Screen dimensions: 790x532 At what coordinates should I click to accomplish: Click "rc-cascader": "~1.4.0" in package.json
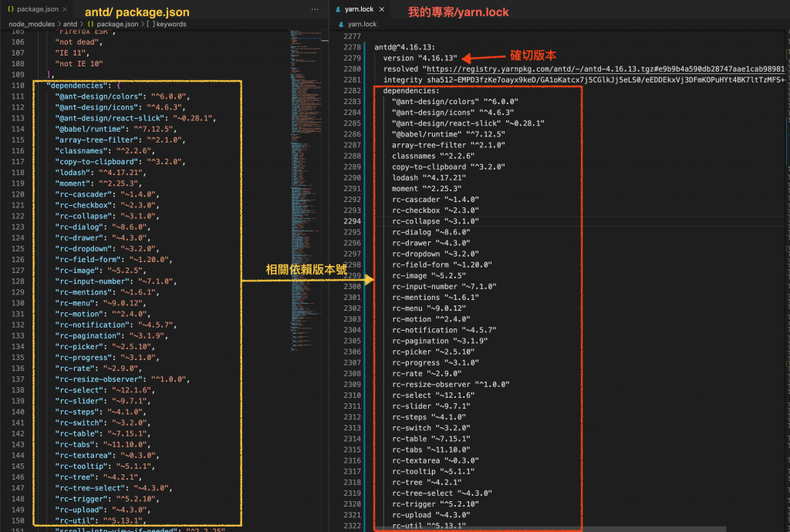(x=107, y=194)
